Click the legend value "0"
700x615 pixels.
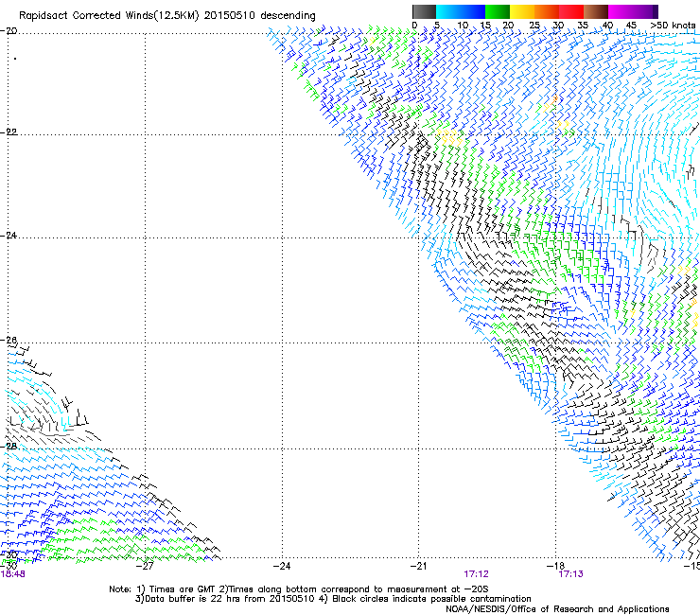[x=414, y=26]
